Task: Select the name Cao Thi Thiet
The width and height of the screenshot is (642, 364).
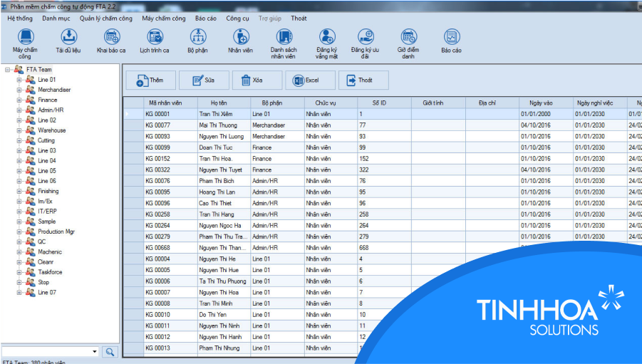Action: (x=224, y=203)
